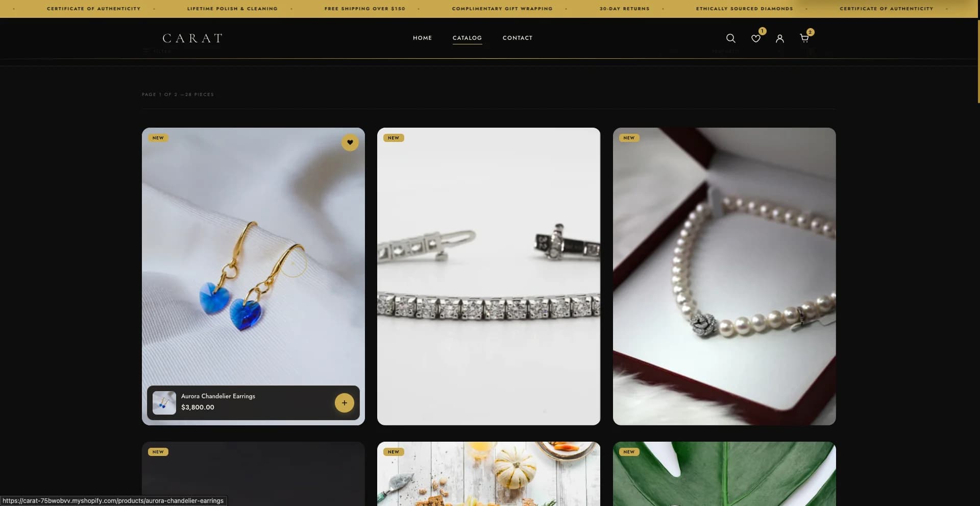Open the green monstera leaf product image
The height and width of the screenshot is (506, 980).
[724, 474]
